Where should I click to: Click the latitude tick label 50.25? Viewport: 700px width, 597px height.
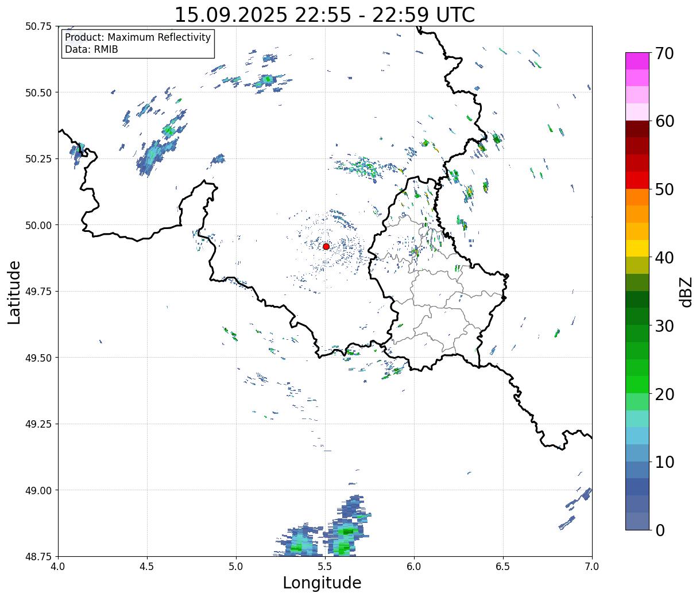coord(38,159)
